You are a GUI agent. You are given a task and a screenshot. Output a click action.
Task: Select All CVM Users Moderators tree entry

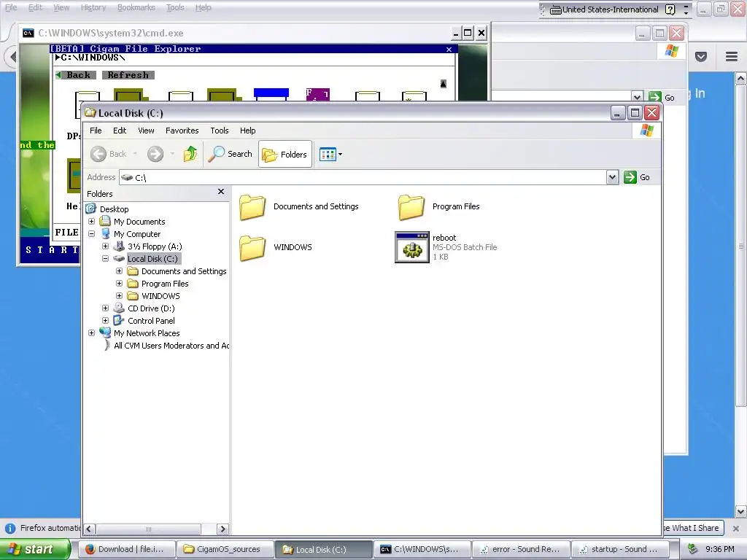[171, 346]
